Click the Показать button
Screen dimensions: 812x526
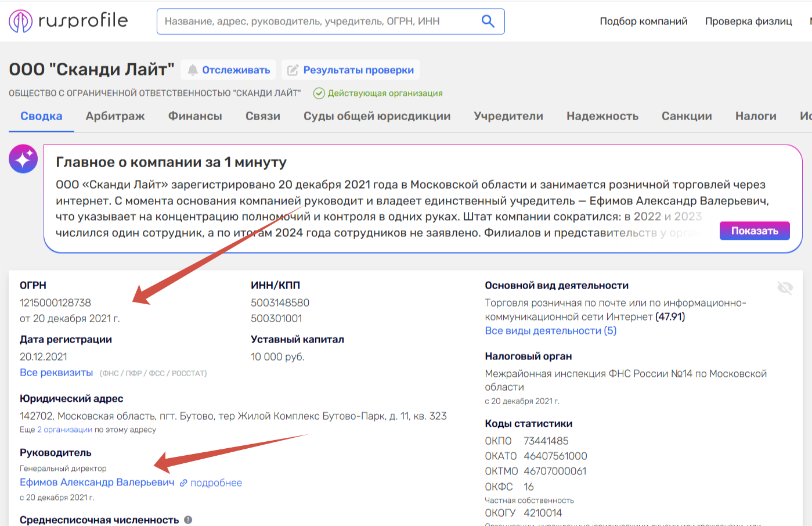(x=755, y=231)
